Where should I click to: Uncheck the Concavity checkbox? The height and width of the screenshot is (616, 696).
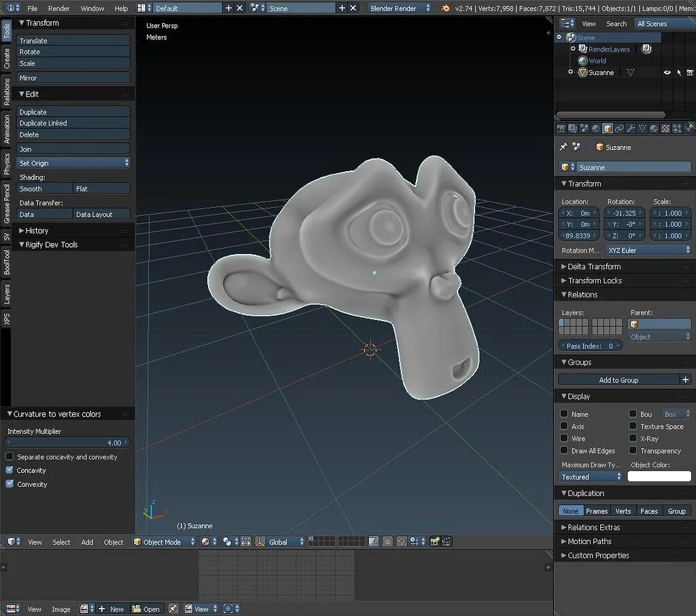pyautogui.click(x=10, y=470)
